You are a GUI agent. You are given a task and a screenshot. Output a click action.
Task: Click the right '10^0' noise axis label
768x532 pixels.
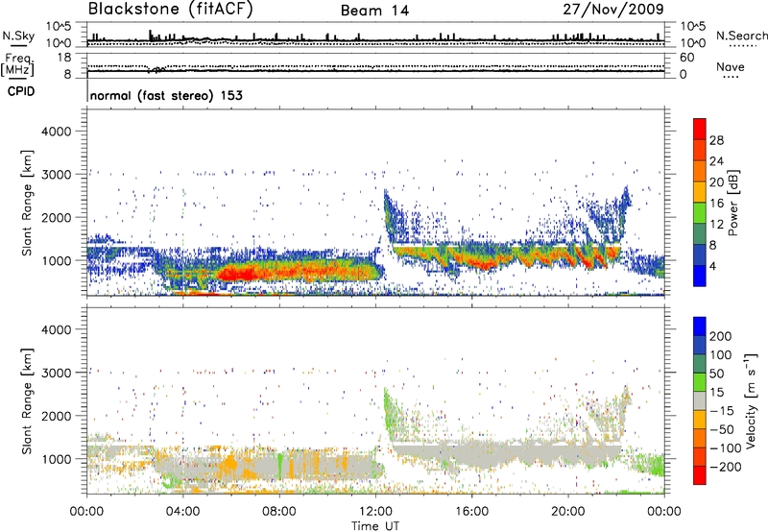[692, 43]
